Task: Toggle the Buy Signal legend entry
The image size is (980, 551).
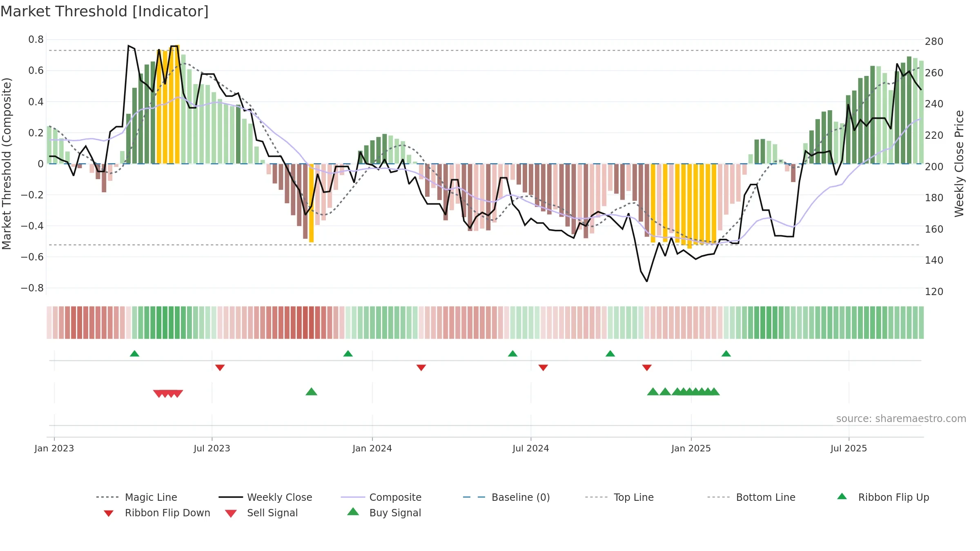Action: click(x=384, y=513)
